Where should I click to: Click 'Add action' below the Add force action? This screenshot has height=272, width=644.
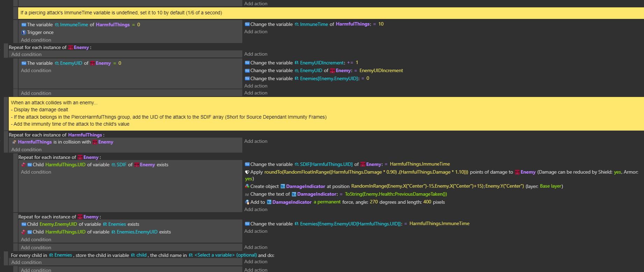(256, 209)
